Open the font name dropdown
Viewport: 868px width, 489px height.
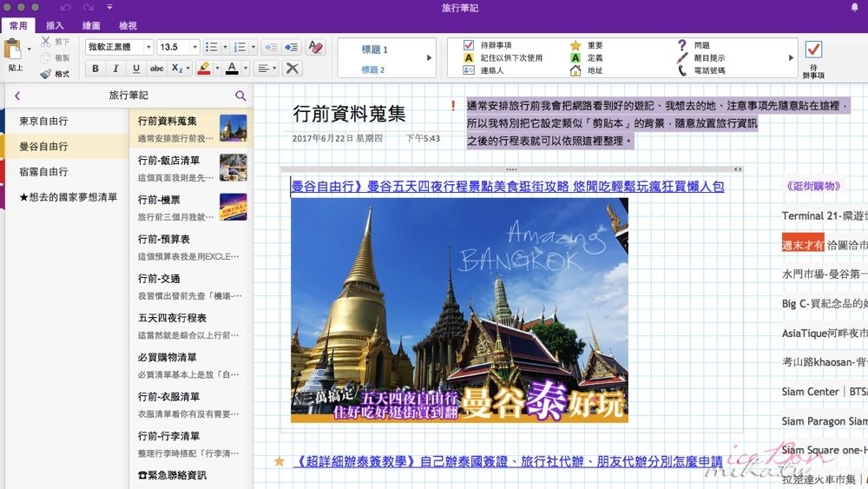148,47
